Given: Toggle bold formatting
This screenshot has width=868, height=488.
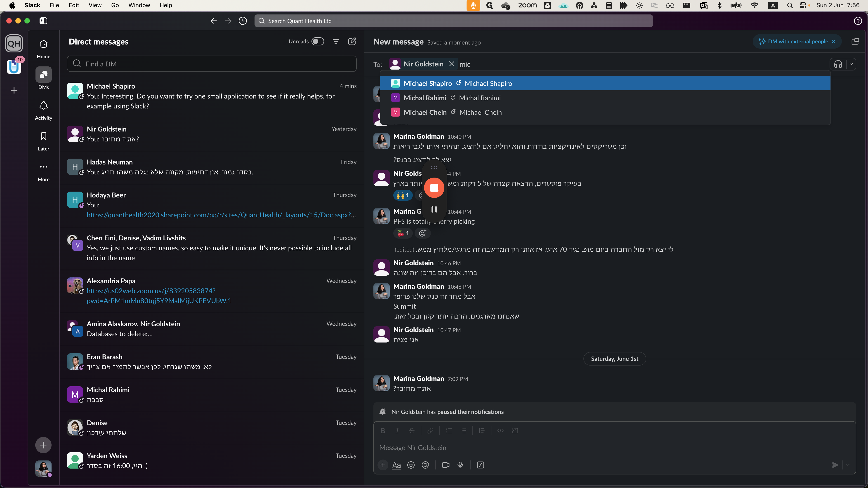Looking at the screenshot, I should (x=383, y=430).
